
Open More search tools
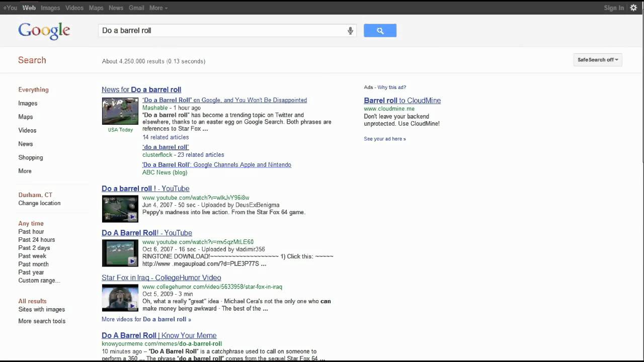[x=42, y=321]
